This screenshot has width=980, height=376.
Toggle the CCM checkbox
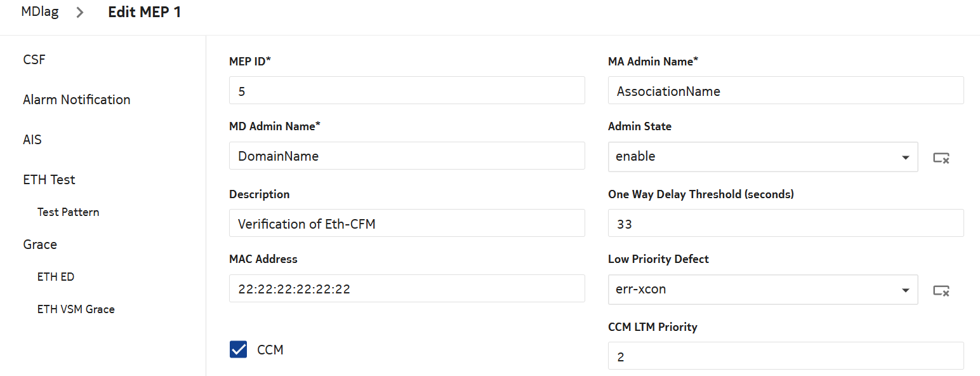pos(238,349)
